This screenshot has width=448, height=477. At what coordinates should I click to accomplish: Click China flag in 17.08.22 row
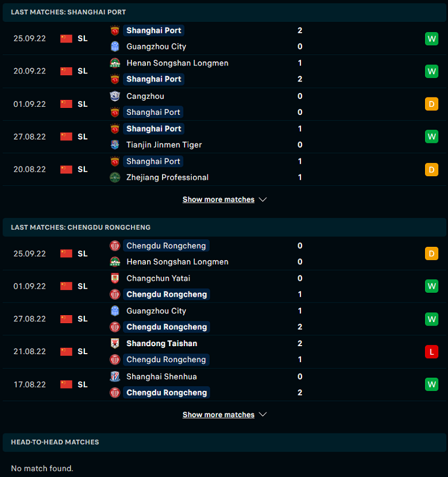point(66,385)
